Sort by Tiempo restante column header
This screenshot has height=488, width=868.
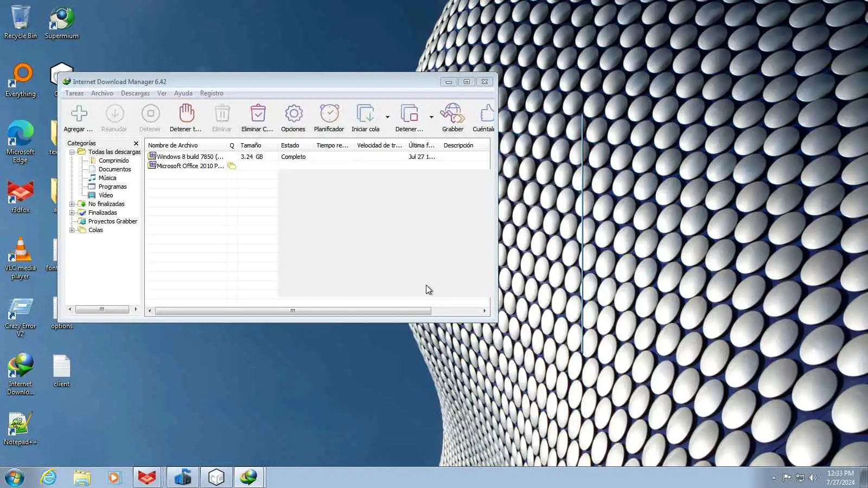point(334,145)
